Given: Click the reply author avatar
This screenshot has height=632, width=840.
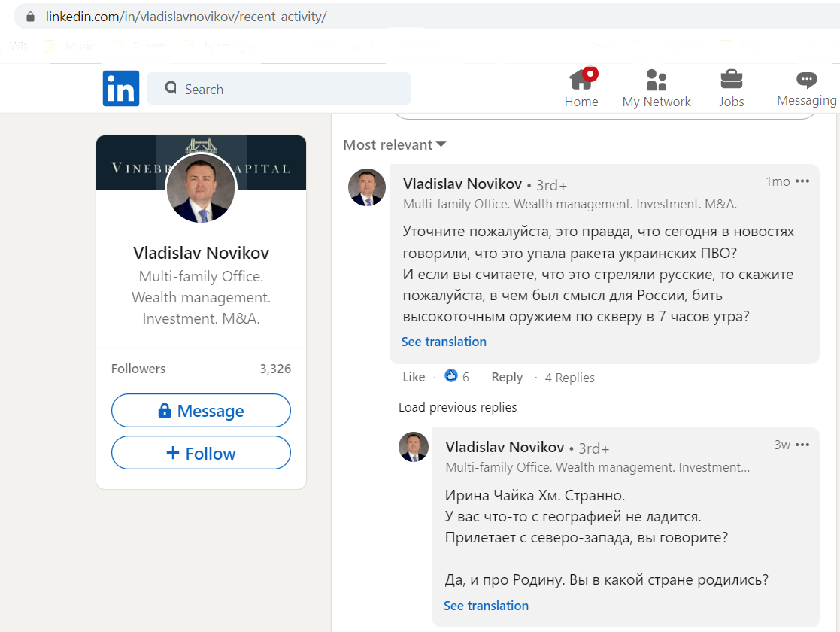Looking at the screenshot, I should [x=414, y=447].
